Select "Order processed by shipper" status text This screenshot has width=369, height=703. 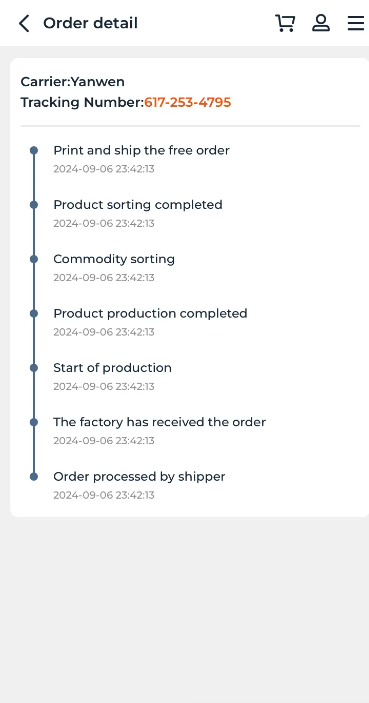click(x=139, y=477)
